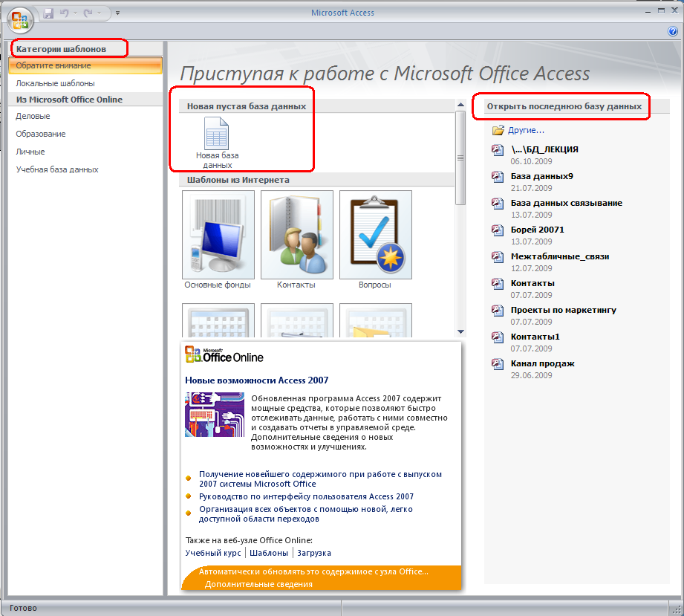Click Автоматически обновлять это содержимое banner link

click(313, 571)
